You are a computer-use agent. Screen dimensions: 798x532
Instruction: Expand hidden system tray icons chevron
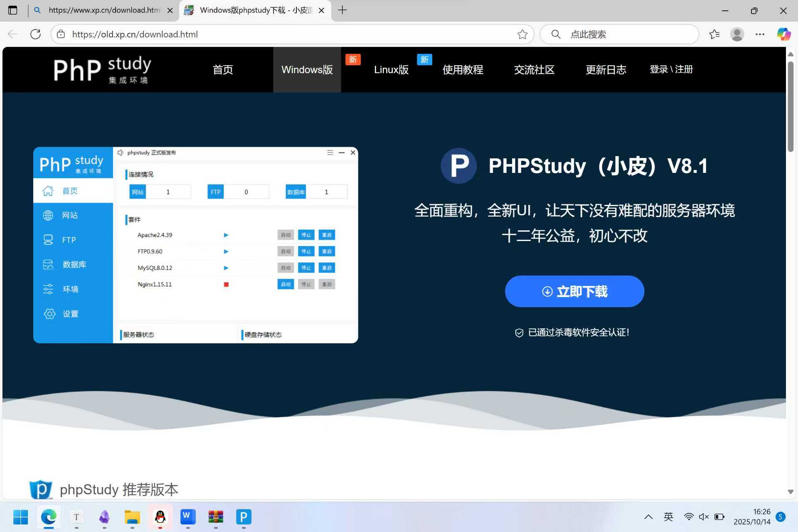click(x=648, y=517)
